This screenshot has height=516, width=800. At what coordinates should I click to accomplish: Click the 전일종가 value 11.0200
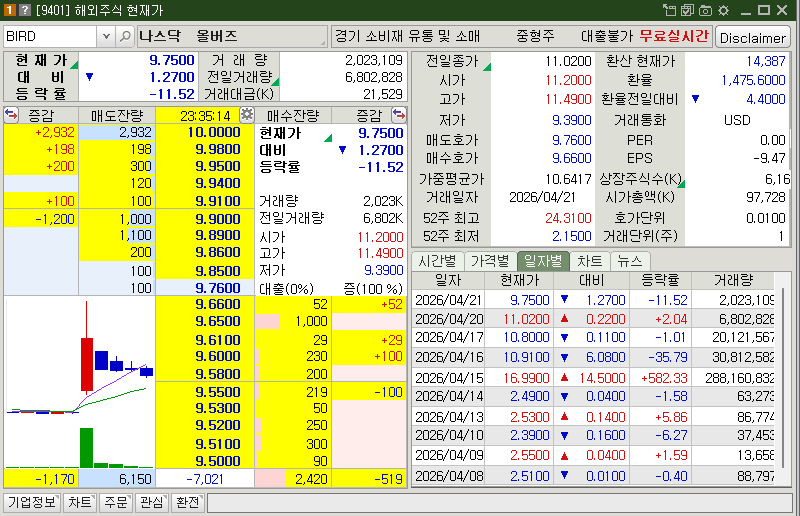point(568,61)
